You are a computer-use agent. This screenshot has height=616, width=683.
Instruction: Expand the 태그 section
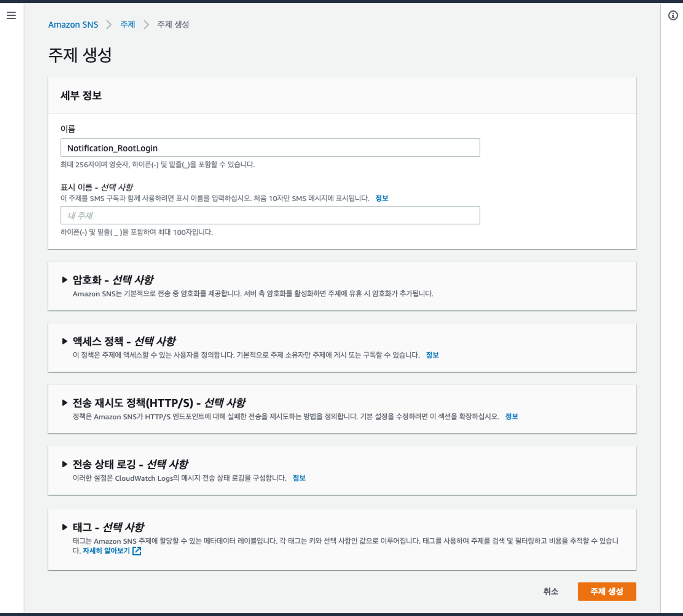click(x=65, y=527)
